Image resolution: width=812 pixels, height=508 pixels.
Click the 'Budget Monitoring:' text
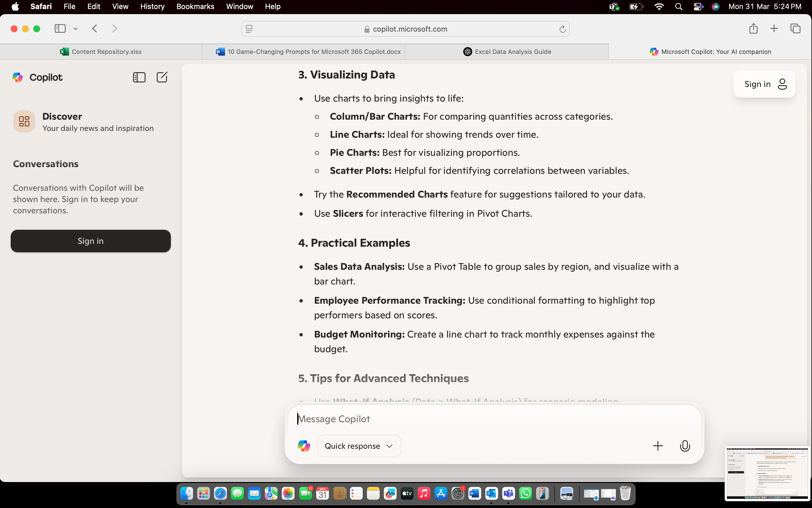point(359,334)
